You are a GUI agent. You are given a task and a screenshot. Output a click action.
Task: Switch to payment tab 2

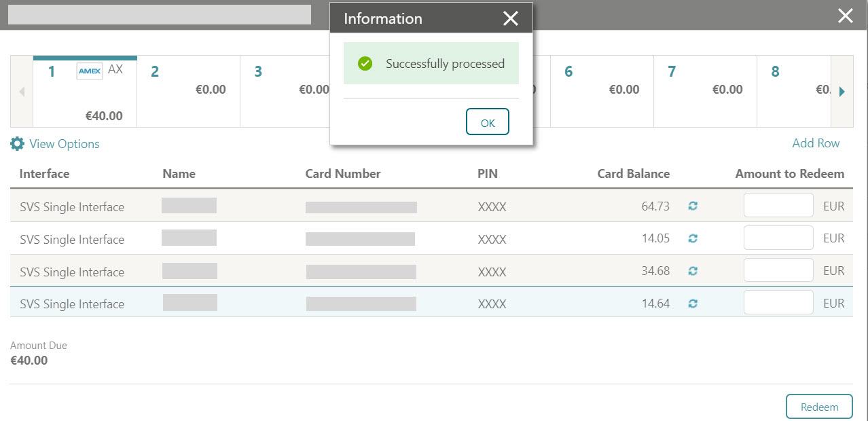pos(188,90)
